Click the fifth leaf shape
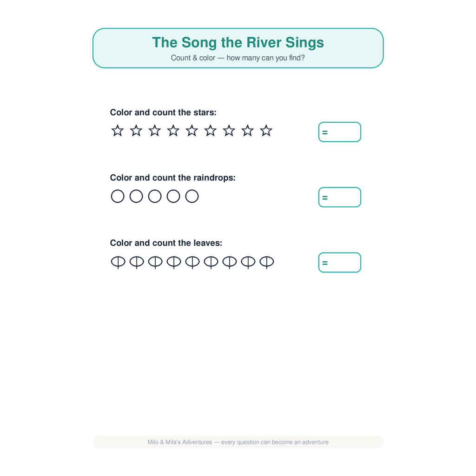This screenshot has width=476, height=476. pyautogui.click(x=192, y=262)
